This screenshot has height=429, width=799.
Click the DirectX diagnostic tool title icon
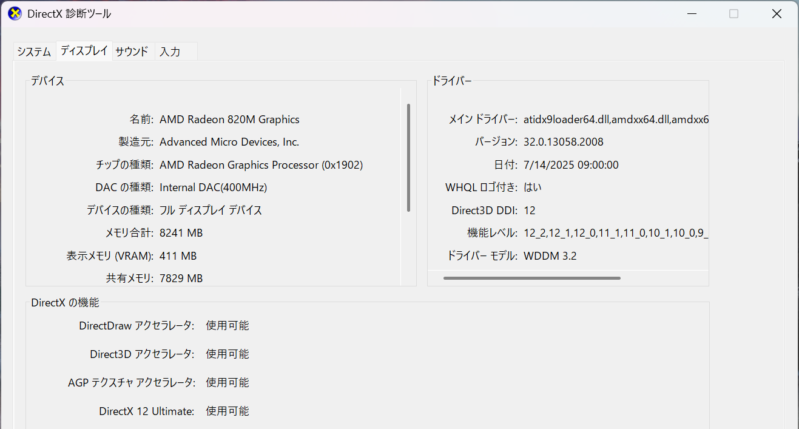coord(15,14)
